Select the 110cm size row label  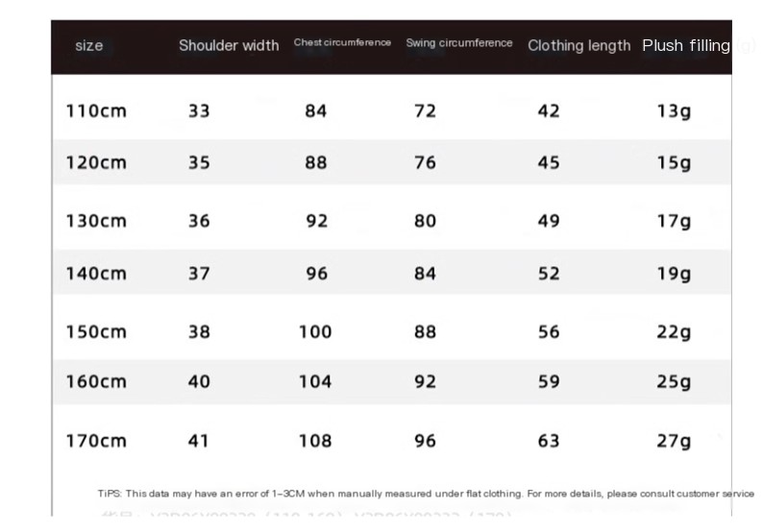point(96,110)
